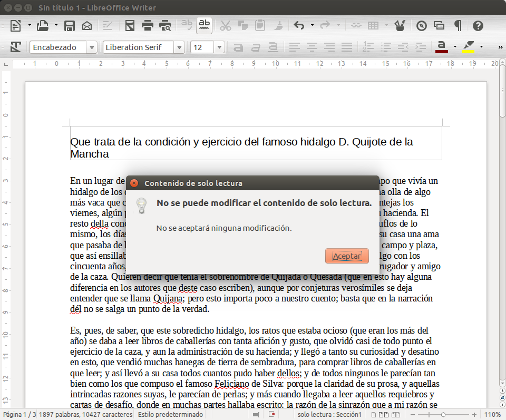Image resolution: width=506 pixels, height=420 pixels.
Task: Expand the font size 12 dropdown
Action: [x=219, y=47]
